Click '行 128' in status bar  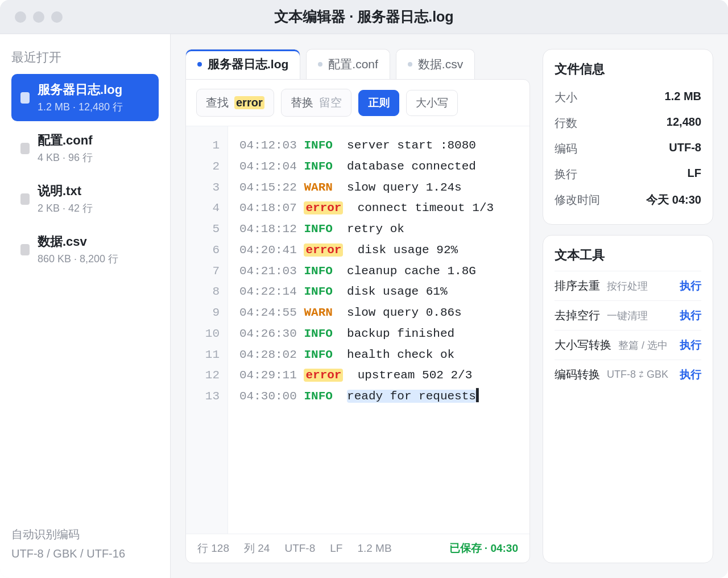tap(213, 548)
